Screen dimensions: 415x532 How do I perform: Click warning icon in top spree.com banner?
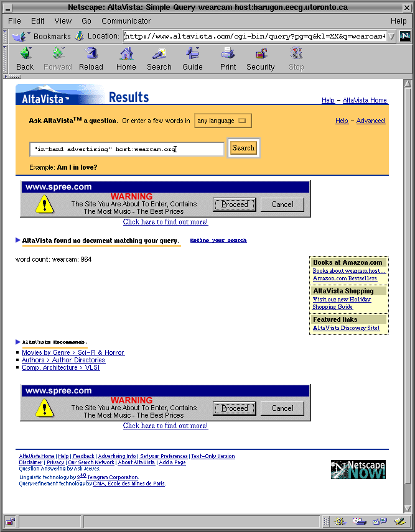click(45, 204)
